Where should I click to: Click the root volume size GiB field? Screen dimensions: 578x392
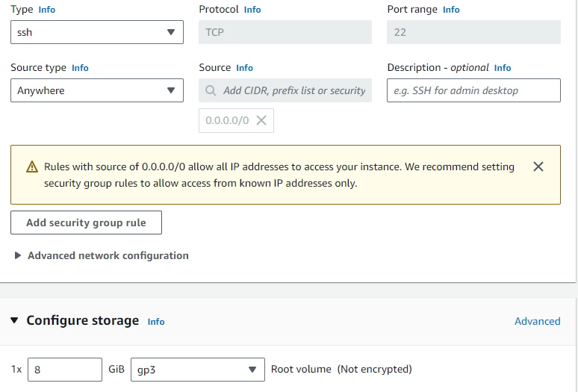pyautogui.click(x=65, y=369)
